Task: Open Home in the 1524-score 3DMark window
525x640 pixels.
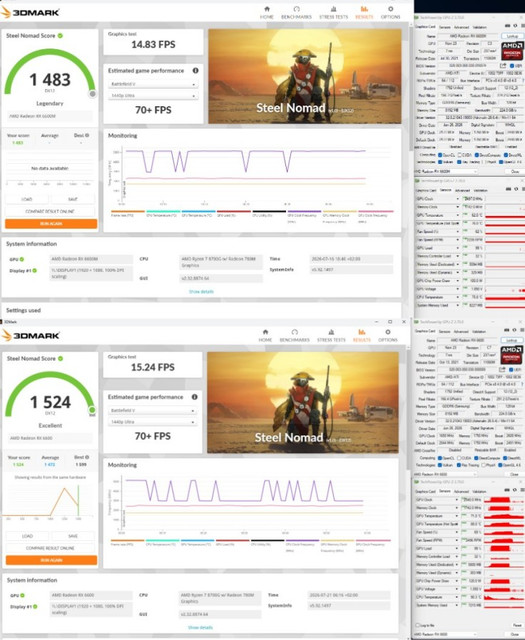Action: coord(265,336)
